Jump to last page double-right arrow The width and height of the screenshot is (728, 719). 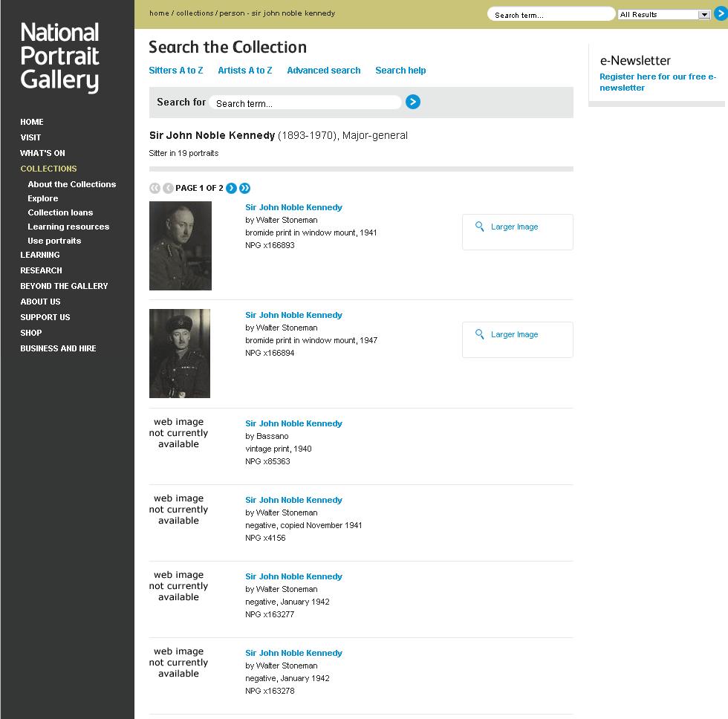click(x=244, y=188)
